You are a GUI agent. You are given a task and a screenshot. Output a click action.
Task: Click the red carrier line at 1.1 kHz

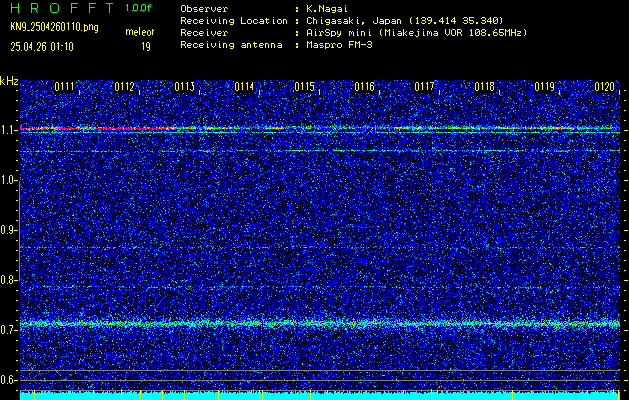(x=320, y=128)
